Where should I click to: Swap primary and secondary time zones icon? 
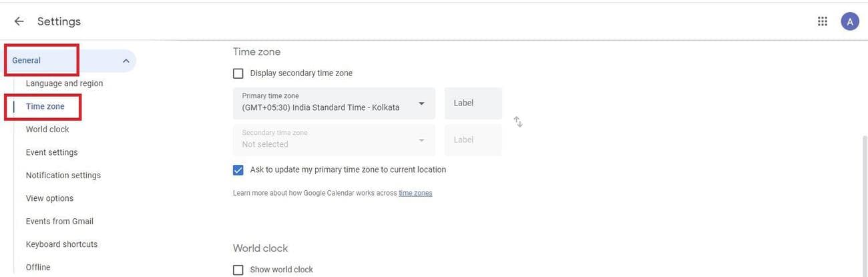click(x=518, y=122)
